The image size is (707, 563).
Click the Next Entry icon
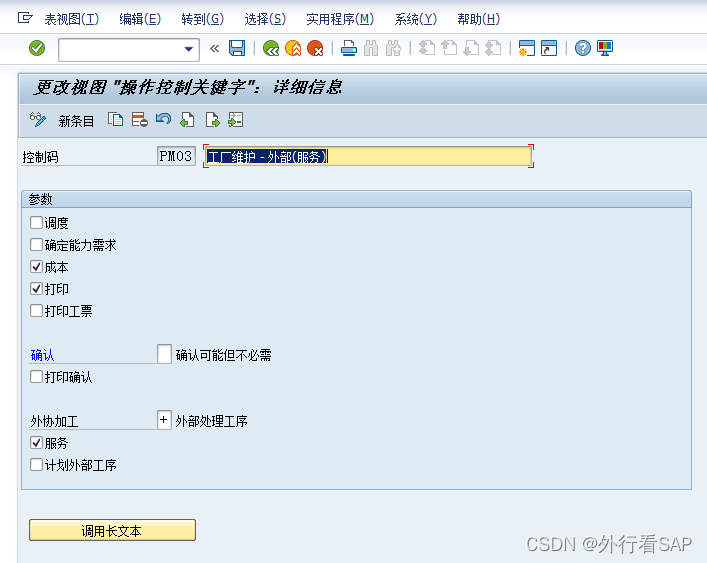[212, 120]
